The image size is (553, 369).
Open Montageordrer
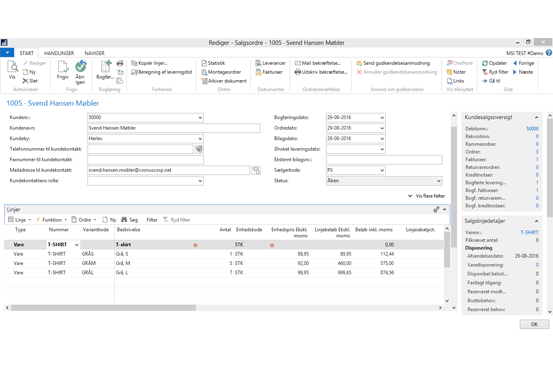tap(221, 72)
